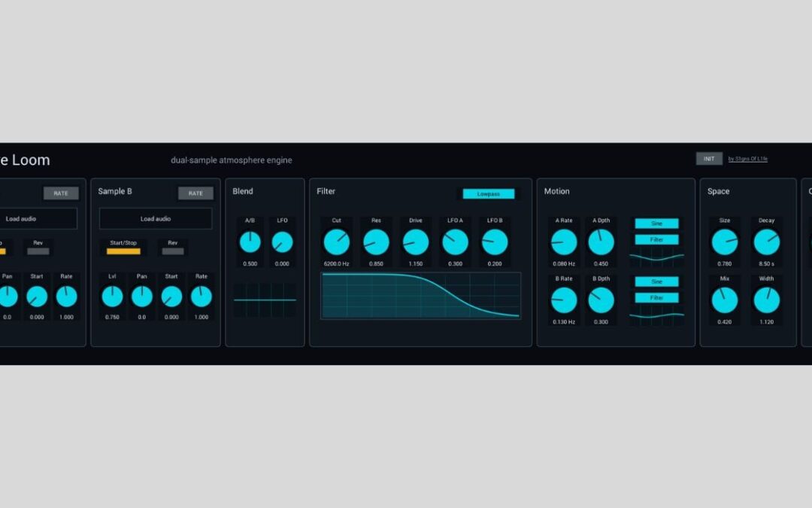
Task: Click the 0.780 size value
Action: pyautogui.click(x=725, y=264)
